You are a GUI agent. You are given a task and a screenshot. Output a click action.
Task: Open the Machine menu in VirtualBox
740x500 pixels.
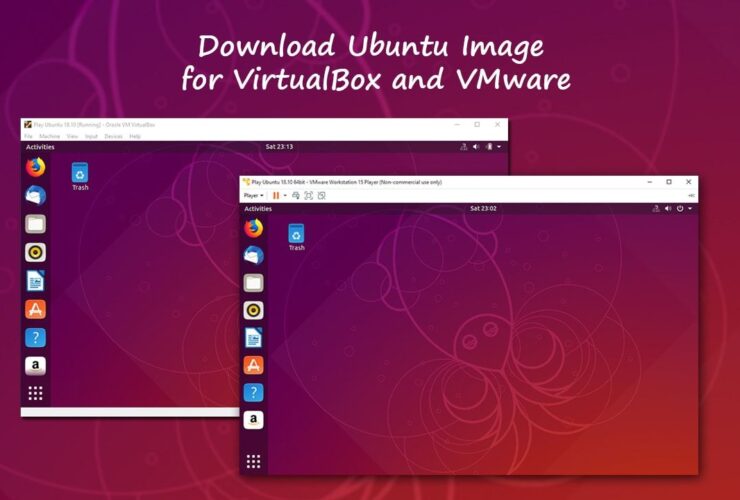point(50,136)
